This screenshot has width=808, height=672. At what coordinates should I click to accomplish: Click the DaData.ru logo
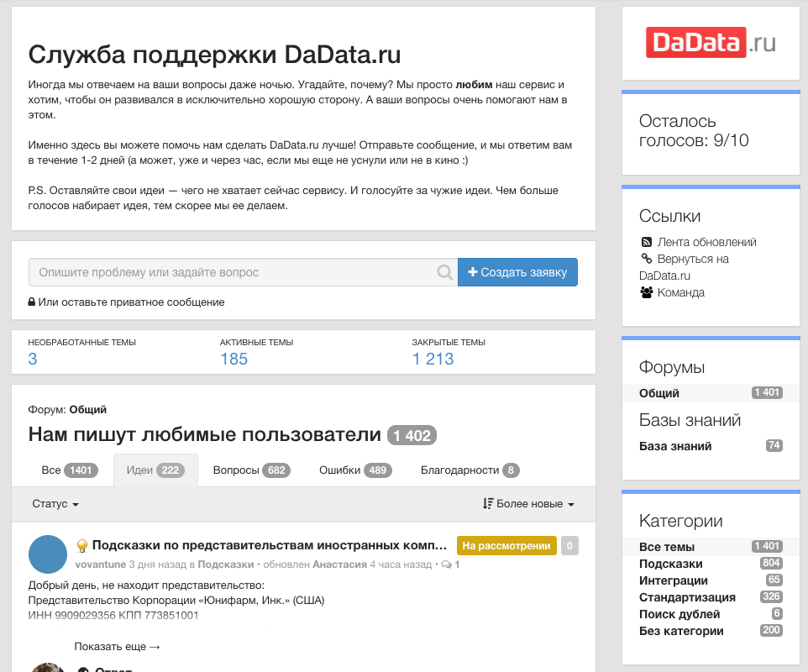tap(711, 42)
